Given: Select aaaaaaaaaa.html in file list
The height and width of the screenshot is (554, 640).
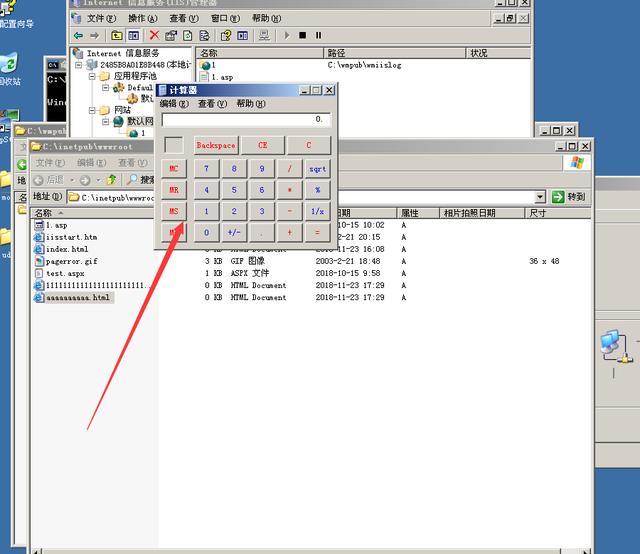Looking at the screenshot, I should (x=78, y=297).
